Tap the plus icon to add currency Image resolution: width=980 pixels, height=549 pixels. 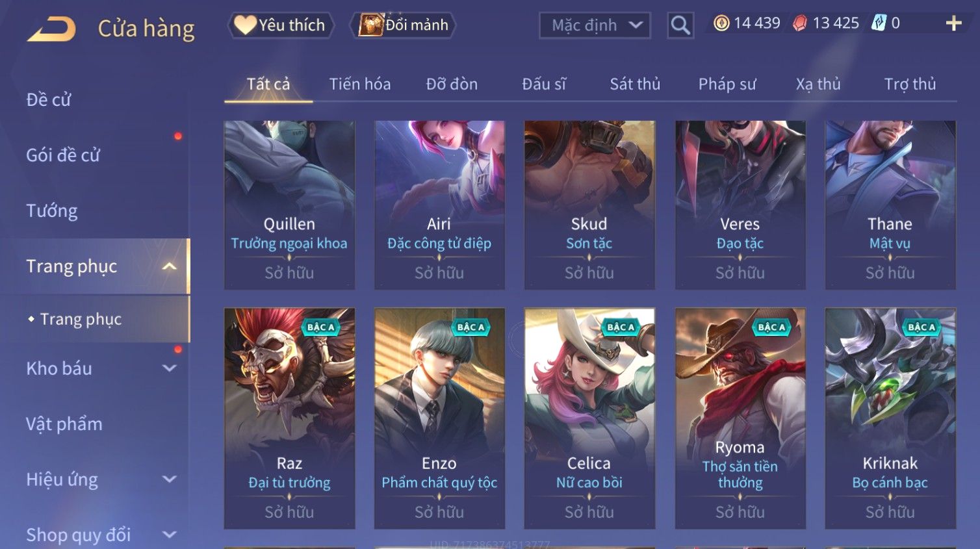(953, 23)
